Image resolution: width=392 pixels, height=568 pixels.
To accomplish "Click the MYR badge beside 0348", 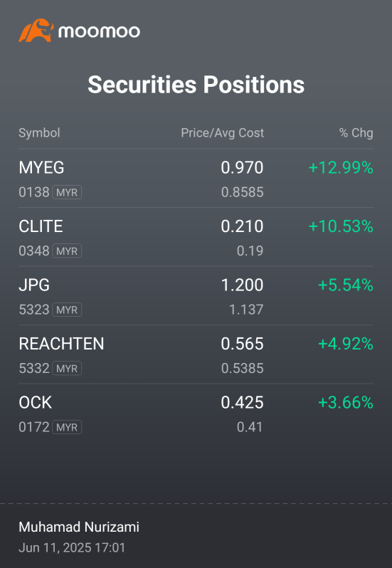I will pyautogui.click(x=67, y=251).
